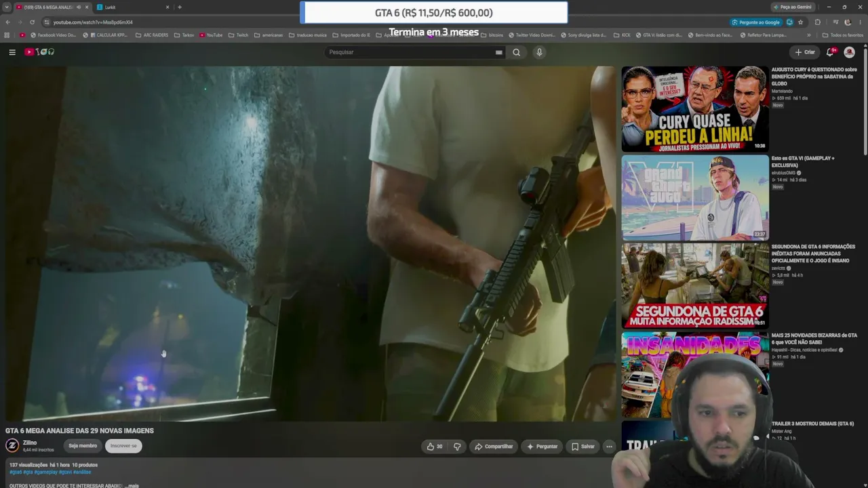Mute the GTA 6 tab audio icon
868x488 pixels.
point(78,7)
